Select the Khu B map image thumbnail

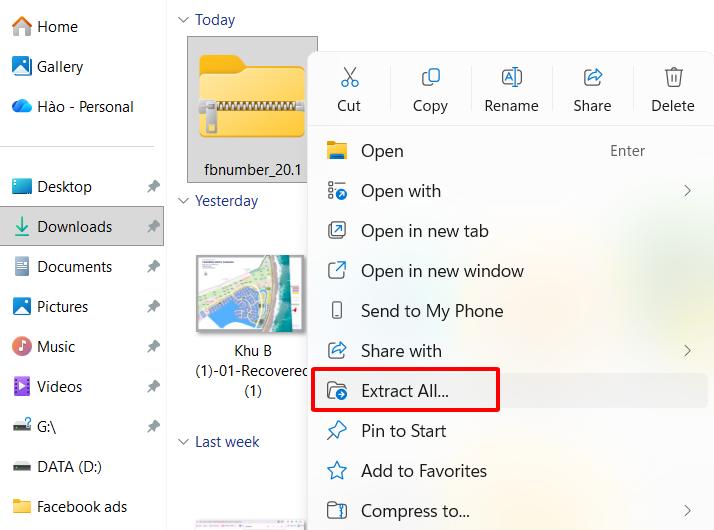[250, 294]
